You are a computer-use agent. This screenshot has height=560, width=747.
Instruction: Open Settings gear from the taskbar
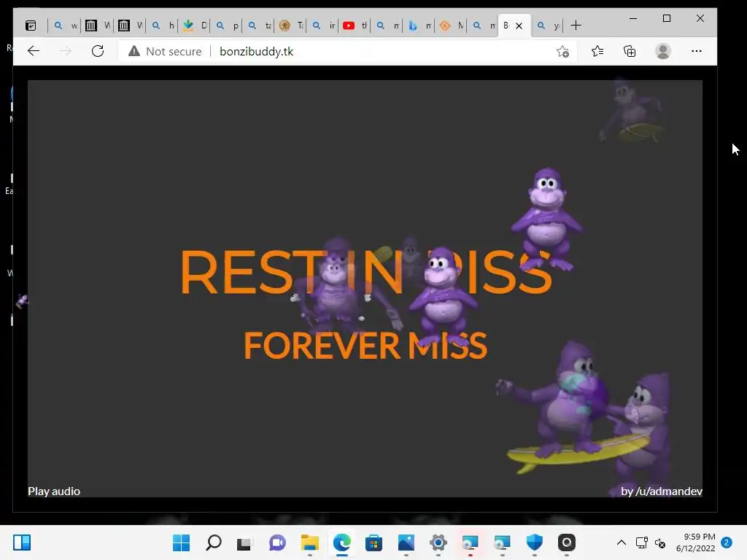(438, 542)
